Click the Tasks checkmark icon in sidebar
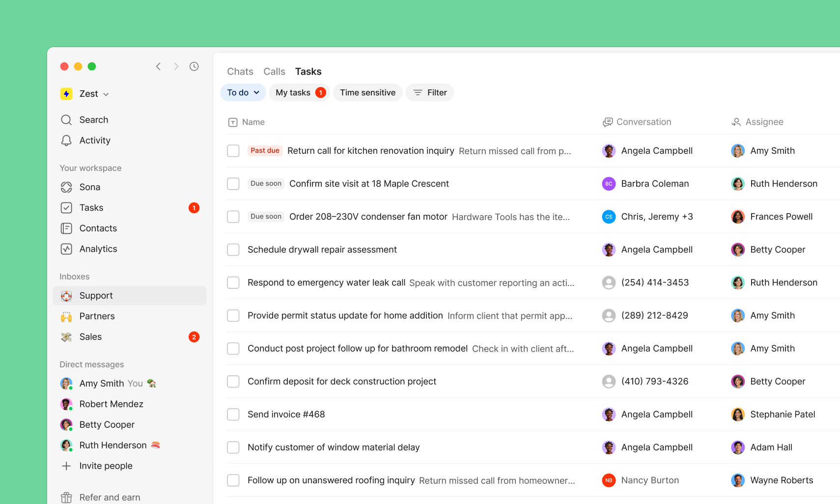 [x=66, y=208]
